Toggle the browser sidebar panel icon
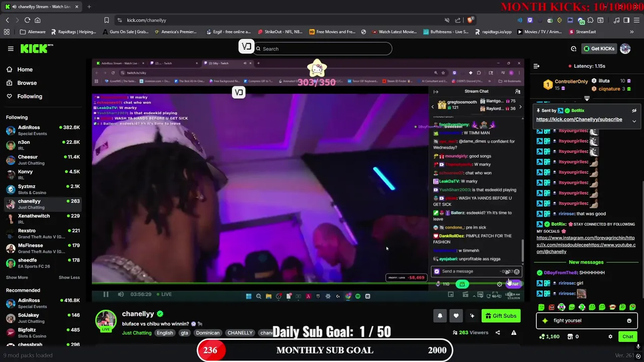The width and height of the screenshot is (644, 362). tap(626, 20)
